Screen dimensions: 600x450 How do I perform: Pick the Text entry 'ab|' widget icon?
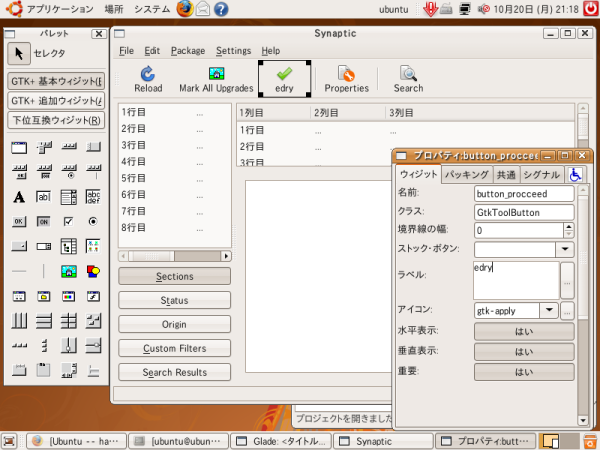tap(44, 197)
